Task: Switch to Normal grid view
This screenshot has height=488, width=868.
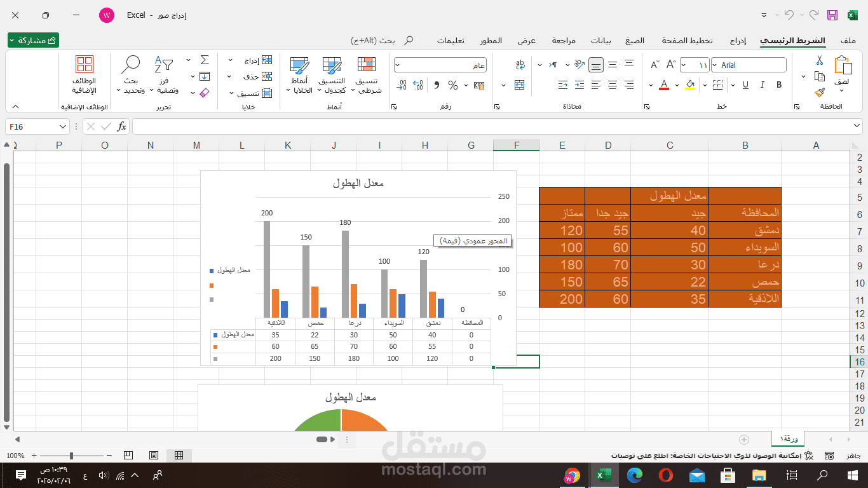Action: 179,456
